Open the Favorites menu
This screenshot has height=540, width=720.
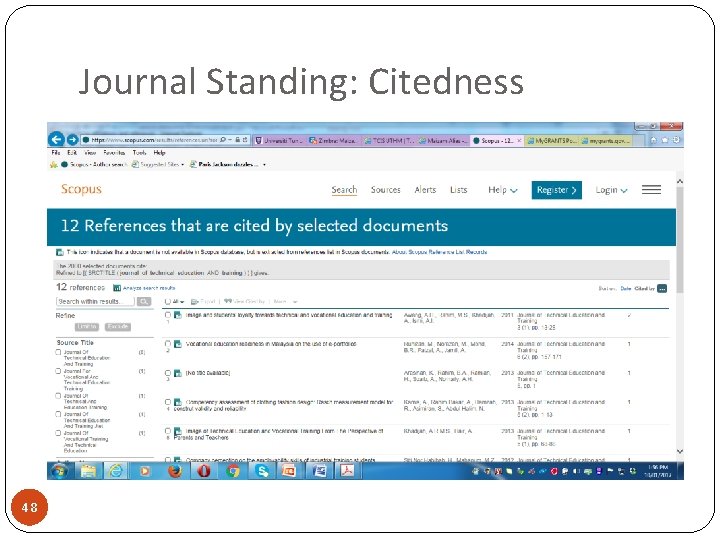114,152
